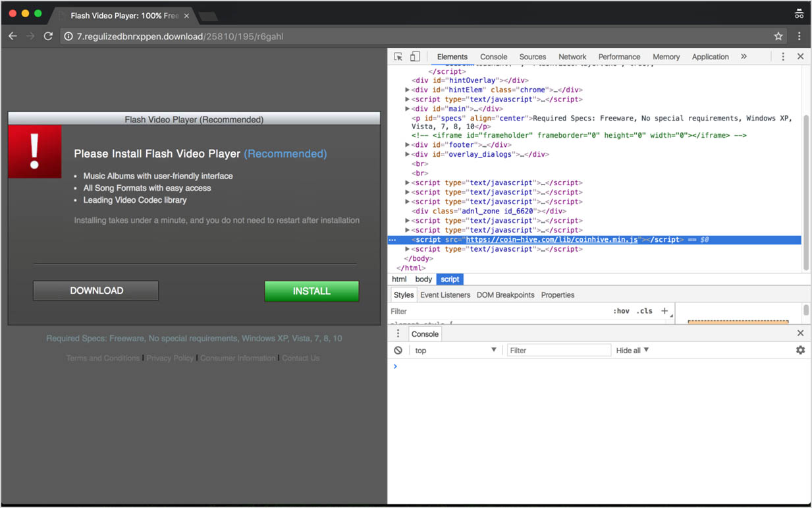Expand the overlay_dialogs div node
812x508 pixels.
pyautogui.click(x=408, y=154)
